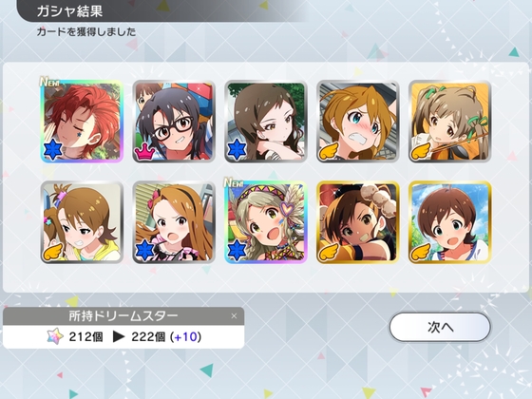The image size is (532, 399).
Task: Click the ガシャ結果 title header
Action: (69, 10)
